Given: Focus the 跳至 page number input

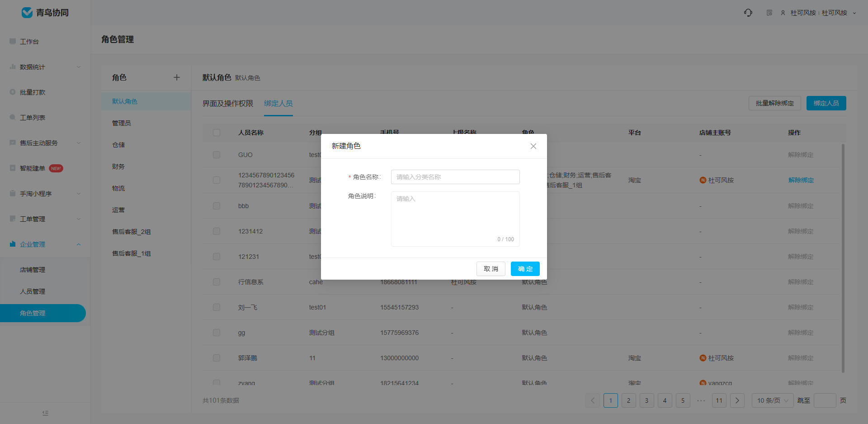Looking at the screenshot, I should coord(825,400).
